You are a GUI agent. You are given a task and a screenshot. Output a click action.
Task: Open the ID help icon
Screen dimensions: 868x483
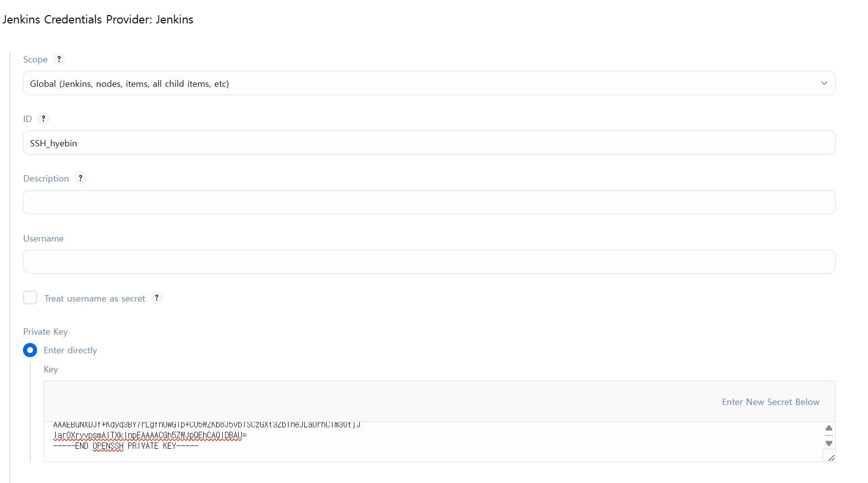pos(43,119)
